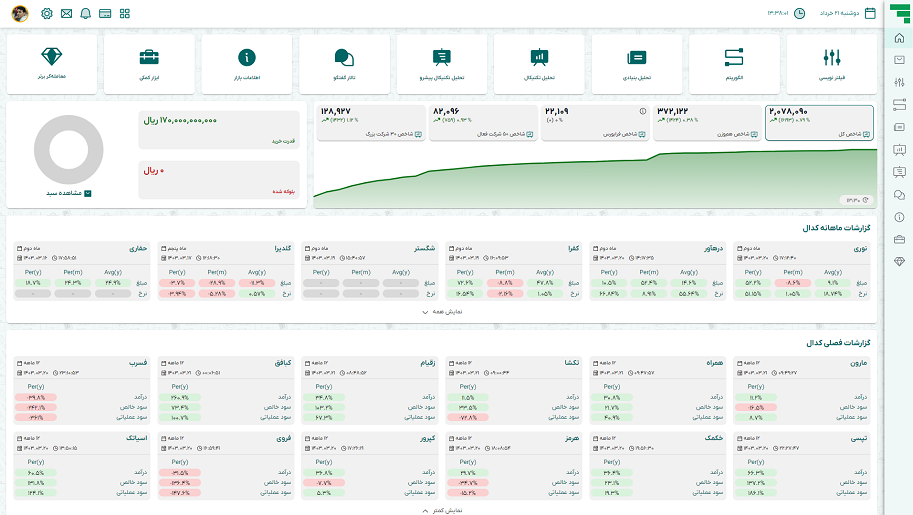Open the ابزار کمکی toolbox tile

(149, 64)
